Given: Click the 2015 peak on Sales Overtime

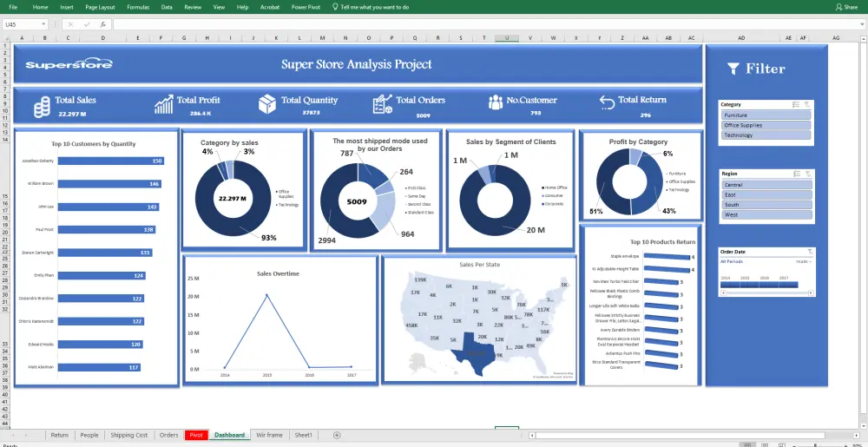Looking at the screenshot, I should pos(266,295).
